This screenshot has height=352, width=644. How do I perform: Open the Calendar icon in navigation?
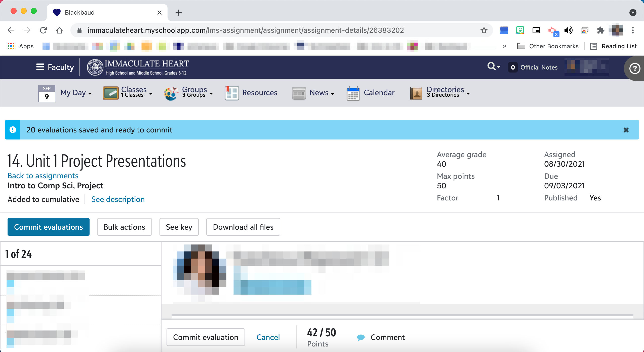tap(353, 93)
